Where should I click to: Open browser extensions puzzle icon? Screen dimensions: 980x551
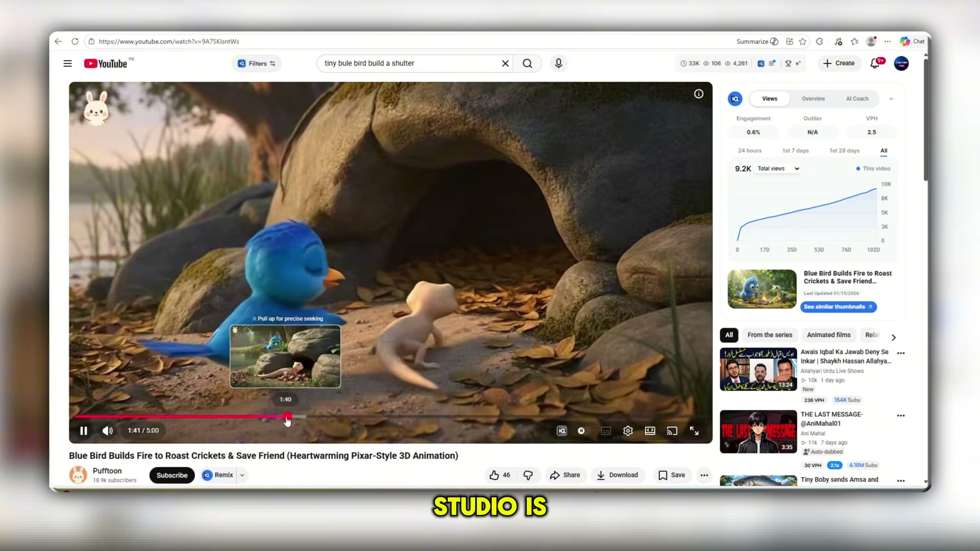819,41
